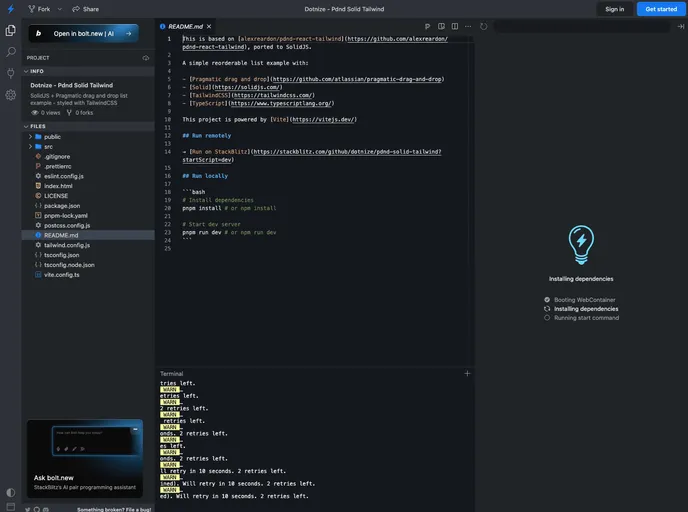The image size is (688, 512).
Task: Open the editor more-actions ellipsis
Action: point(468,26)
